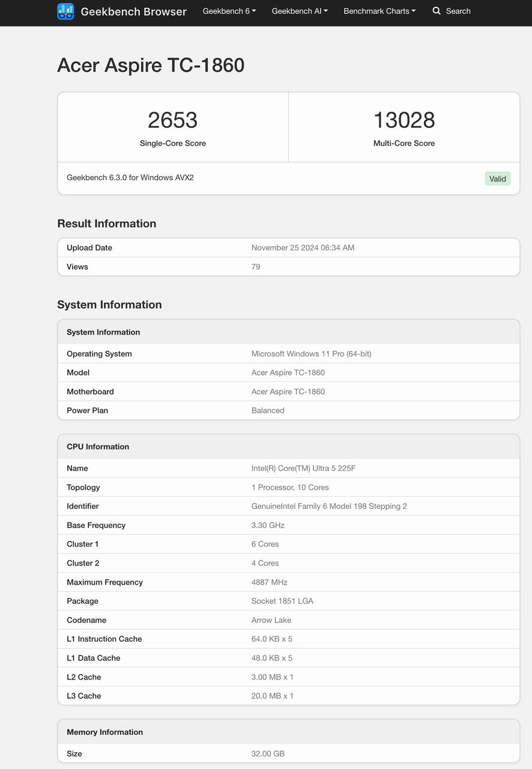The height and width of the screenshot is (769, 532).
Task: Click the Multi-Core Score label
Action: (404, 143)
